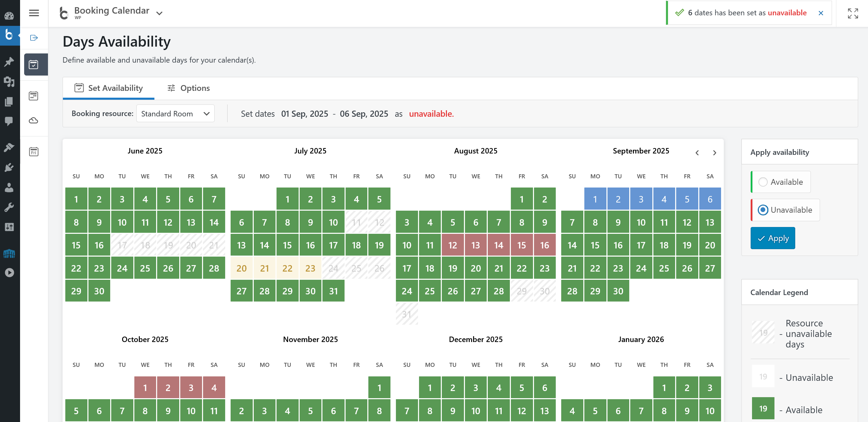Viewport: 868px width, 422px height.
Task: Click September 30, 2025 date cell
Action: tap(618, 291)
